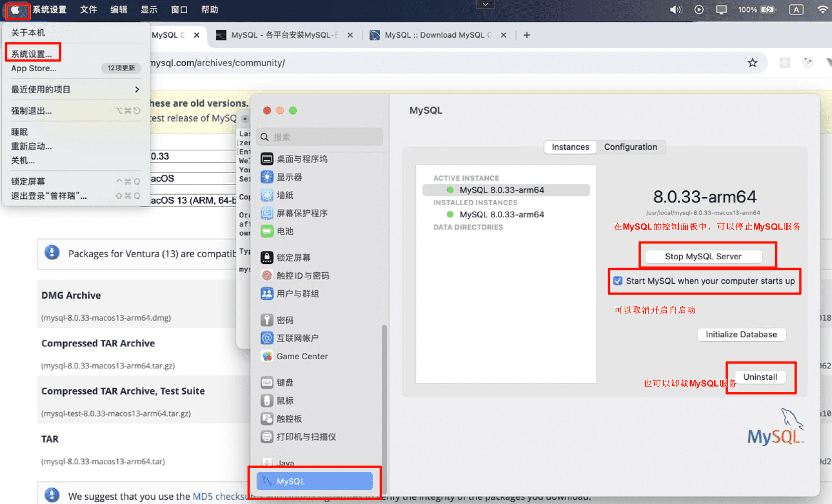The height and width of the screenshot is (504, 832).
Task: Open Screen Saver (屏幕保护程序) settings
Action: coord(294,213)
